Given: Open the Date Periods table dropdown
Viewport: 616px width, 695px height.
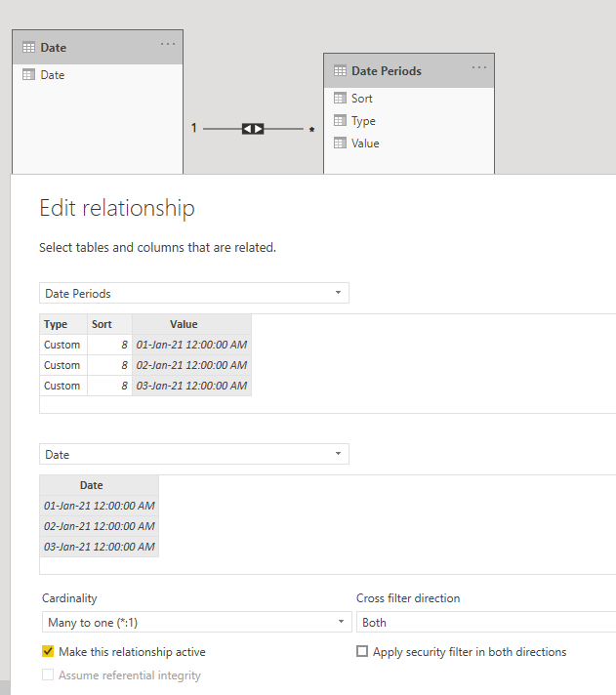Looking at the screenshot, I should point(194,293).
